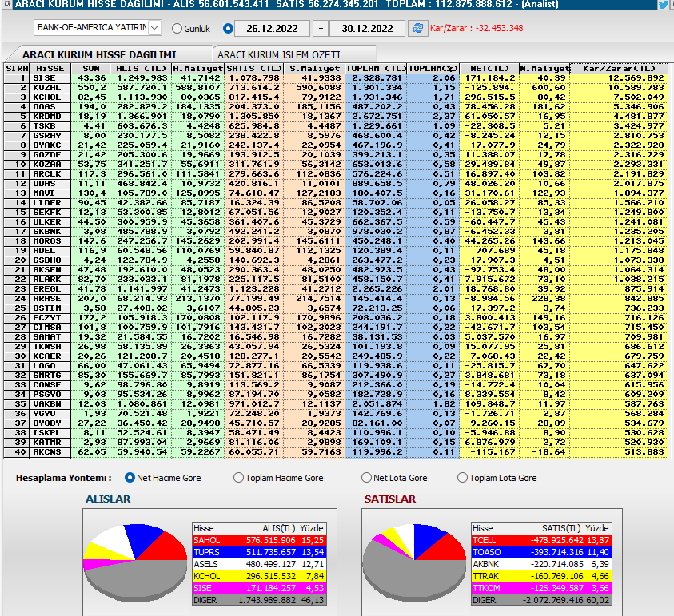
Task: Sort by TOPLAM (TL) column header
Action: pyautogui.click(x=376, y=68)
